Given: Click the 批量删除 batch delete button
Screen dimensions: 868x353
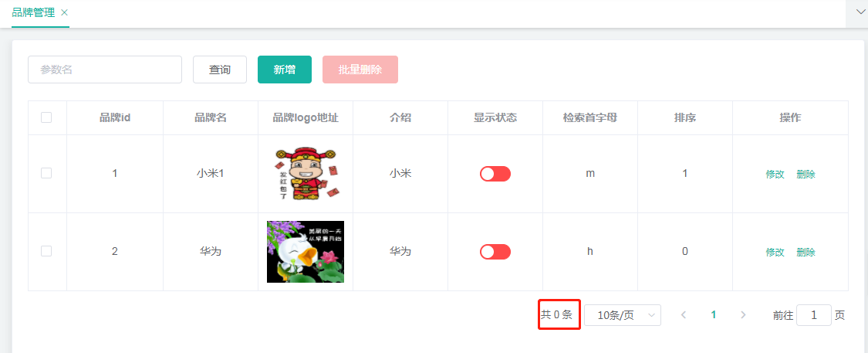Looking at the screenshot, I should [360, 70].
